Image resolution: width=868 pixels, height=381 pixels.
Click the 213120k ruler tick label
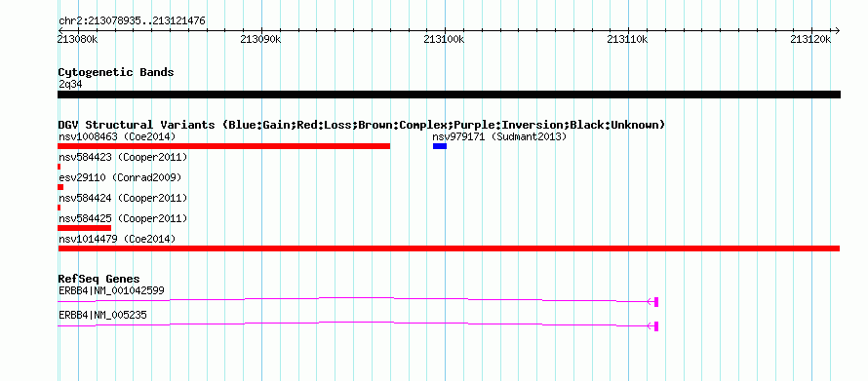click(x=810, y=39)
